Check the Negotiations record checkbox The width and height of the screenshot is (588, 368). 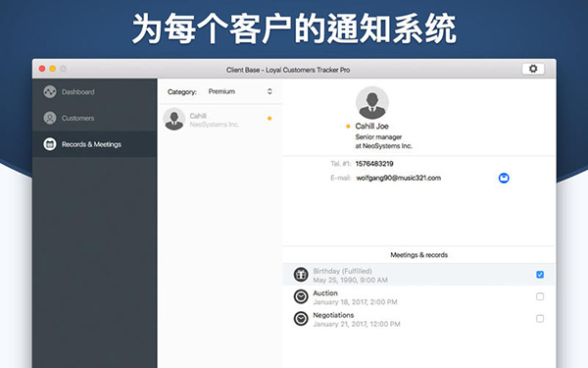[x=540, y=319]
